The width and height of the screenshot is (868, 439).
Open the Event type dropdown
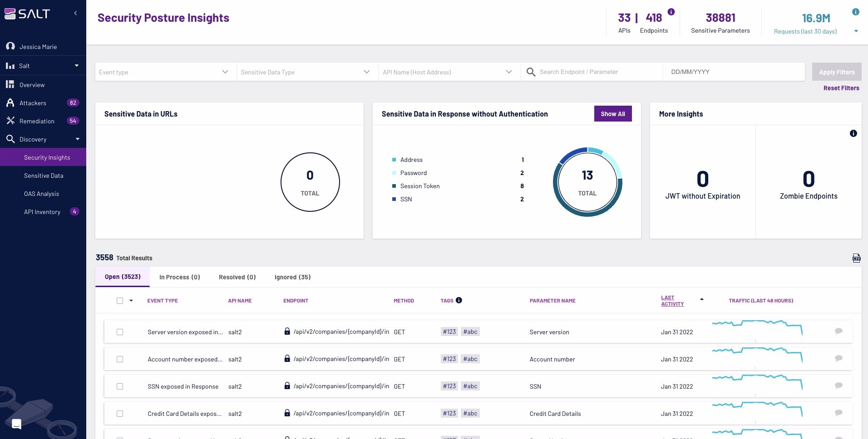(x=166, y=72)
